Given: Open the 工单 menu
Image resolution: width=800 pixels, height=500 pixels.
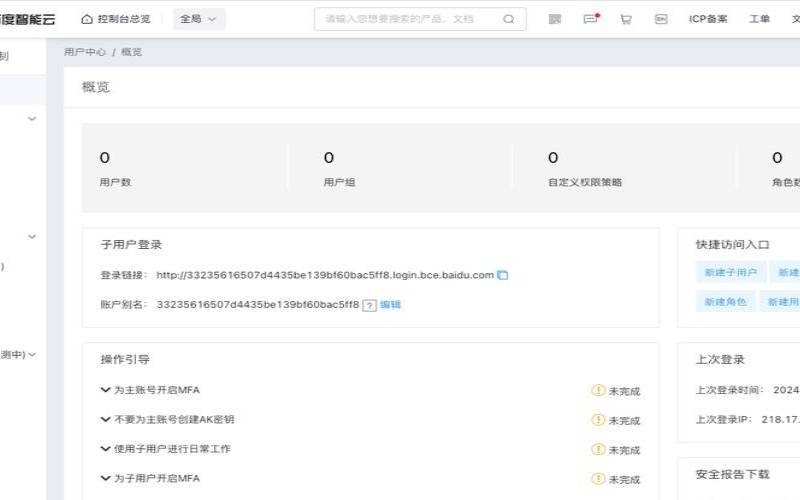Looking at the screenshot, I should point(759,19).
